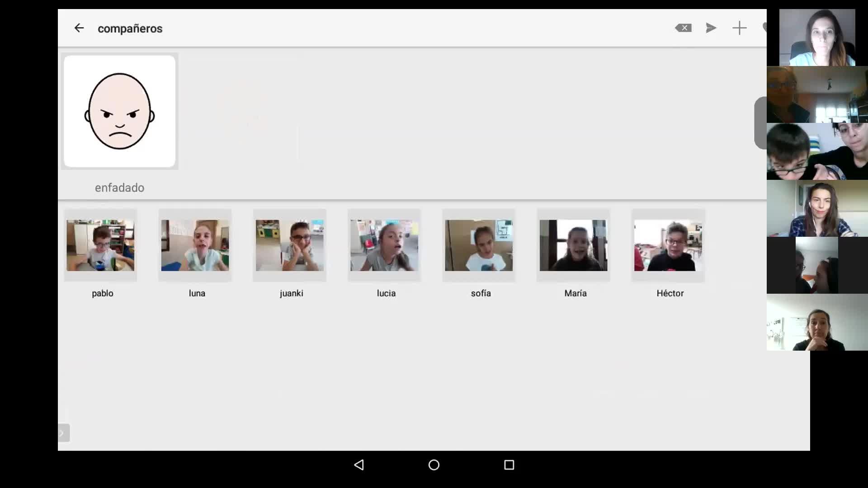
Task: Pull the gray side handle tab
Action: [760, 123]
